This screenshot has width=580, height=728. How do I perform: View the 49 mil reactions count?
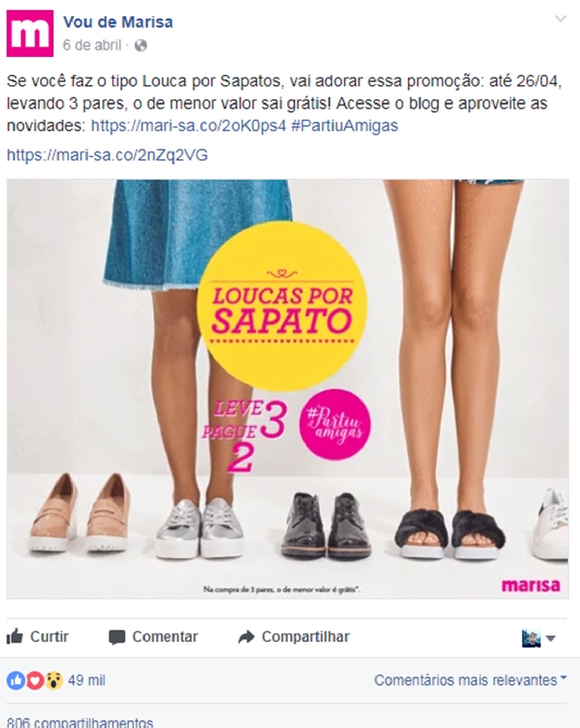pos(87,680)
